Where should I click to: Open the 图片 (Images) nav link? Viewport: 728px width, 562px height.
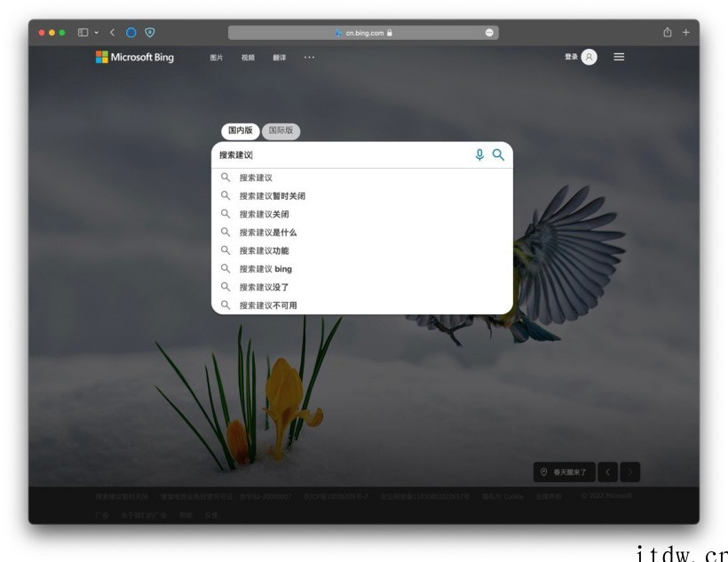point(217,58)
